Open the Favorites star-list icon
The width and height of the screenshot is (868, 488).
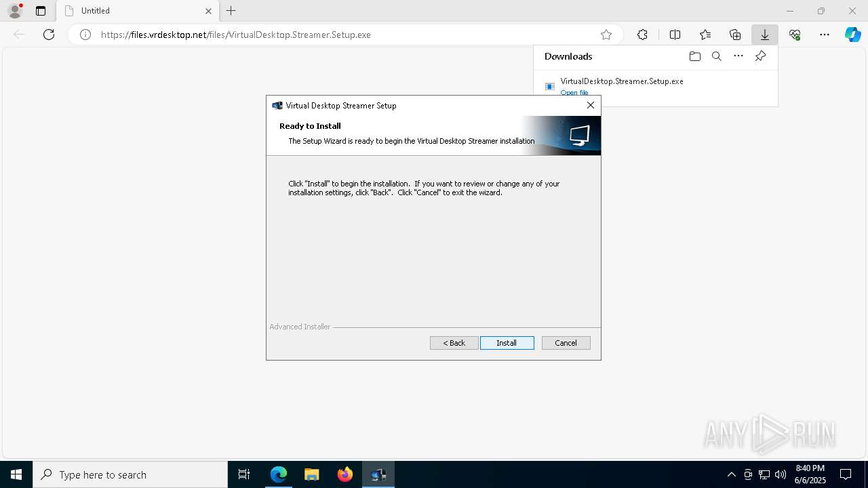click(x=705, y=35)
